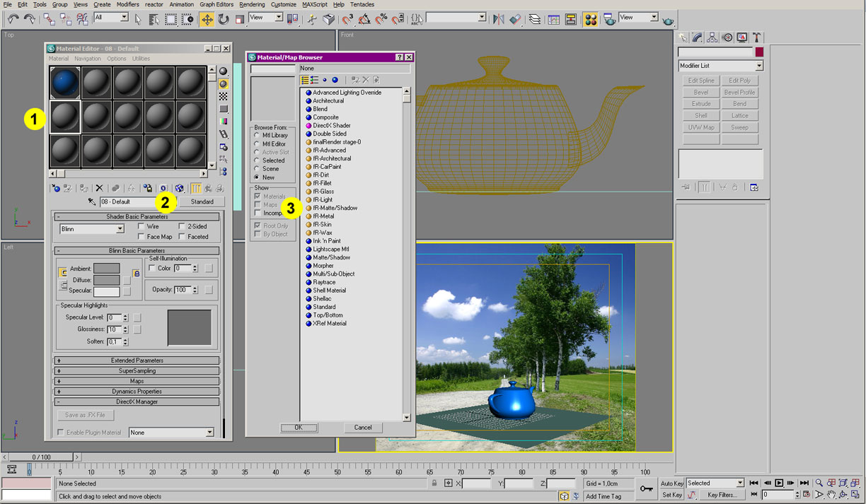This screenshot has width=866, height=504.
Task: Open the Hierarchy command panel tab
Action: pos(712,37)
